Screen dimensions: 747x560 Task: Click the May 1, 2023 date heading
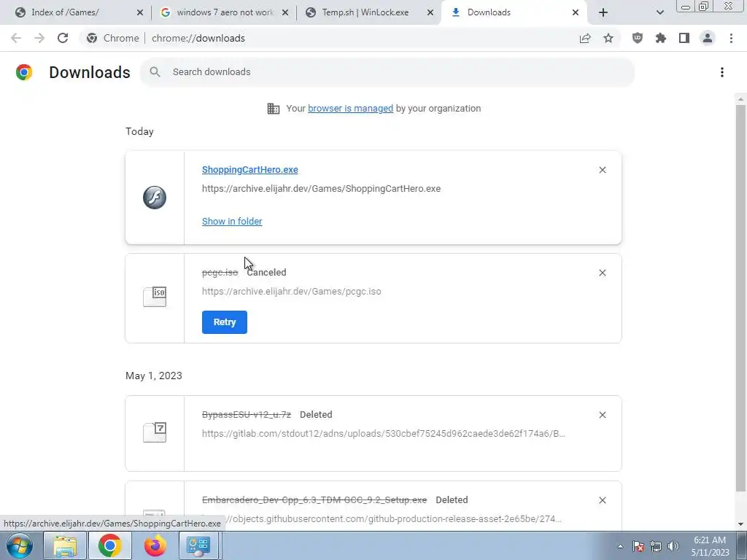click(154, 376)
